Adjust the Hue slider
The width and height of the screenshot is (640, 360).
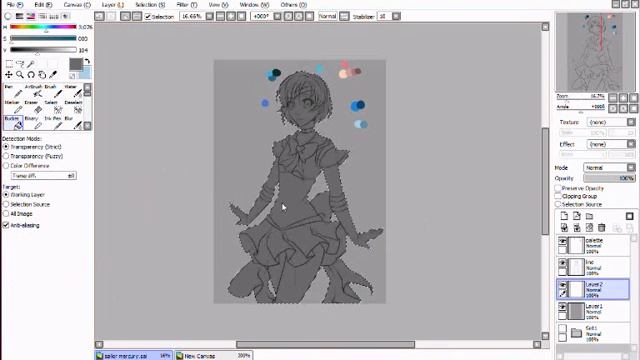[43, 27]
